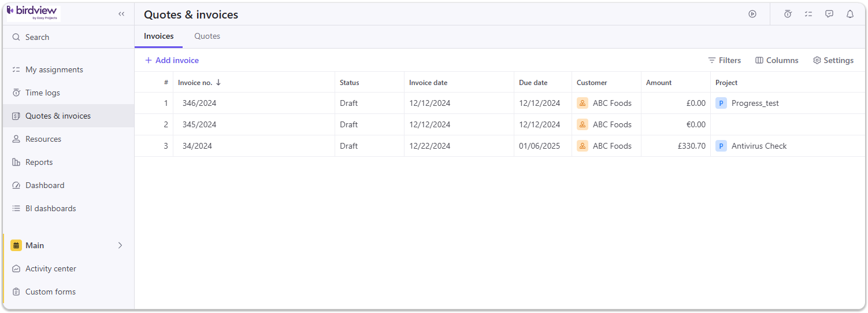This screenshot has width=868, height=313.
Task: Open the timer stopwatch icon in header
Action: [x=788, y=14]
